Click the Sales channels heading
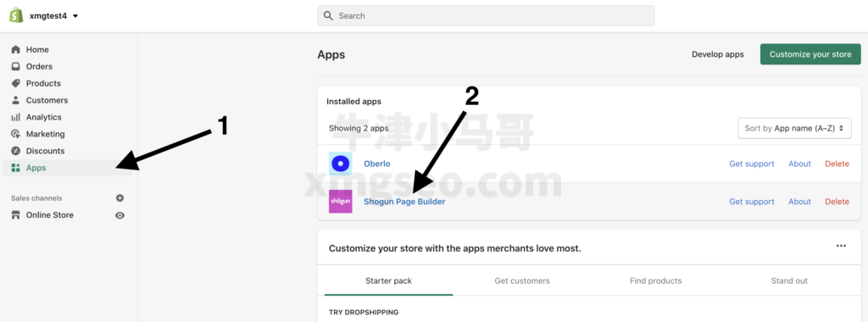 pos(36,198)
